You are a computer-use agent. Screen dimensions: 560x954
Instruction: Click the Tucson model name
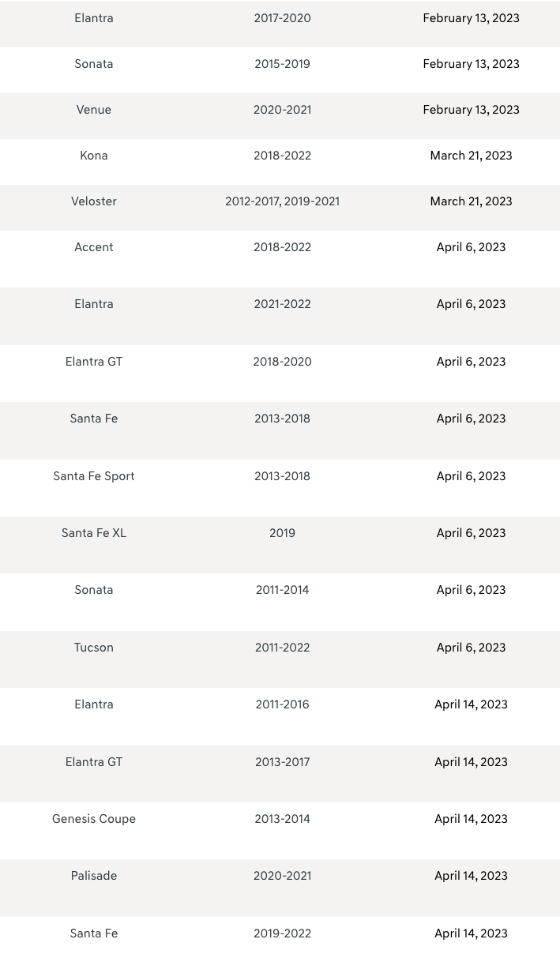click(94, 648)
